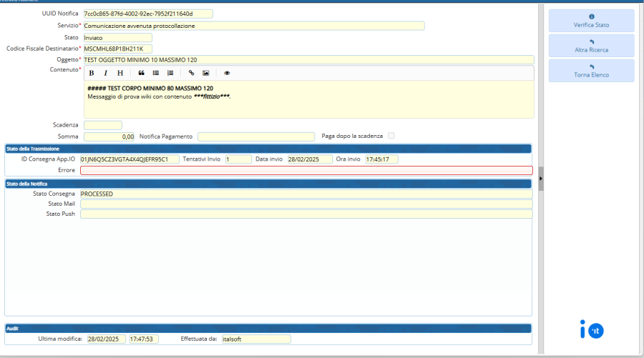Click the red-bordered Errore field
644x358 pixels.
pyautogui.click(x=306, y=171)
